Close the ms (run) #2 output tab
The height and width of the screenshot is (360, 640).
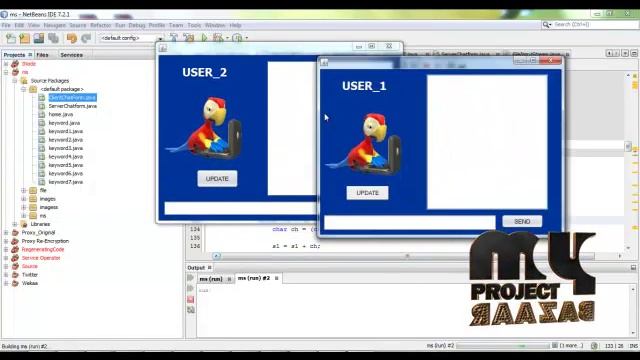[x=276, y=278]
